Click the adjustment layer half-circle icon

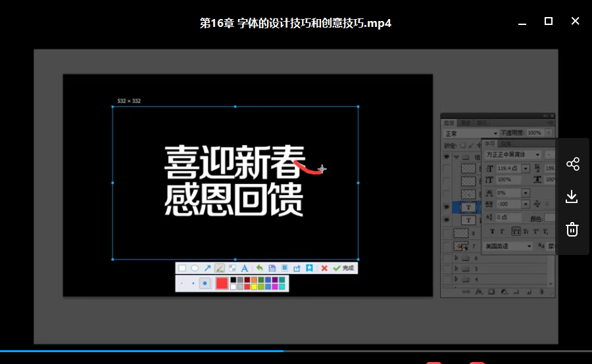pos(504,292)
